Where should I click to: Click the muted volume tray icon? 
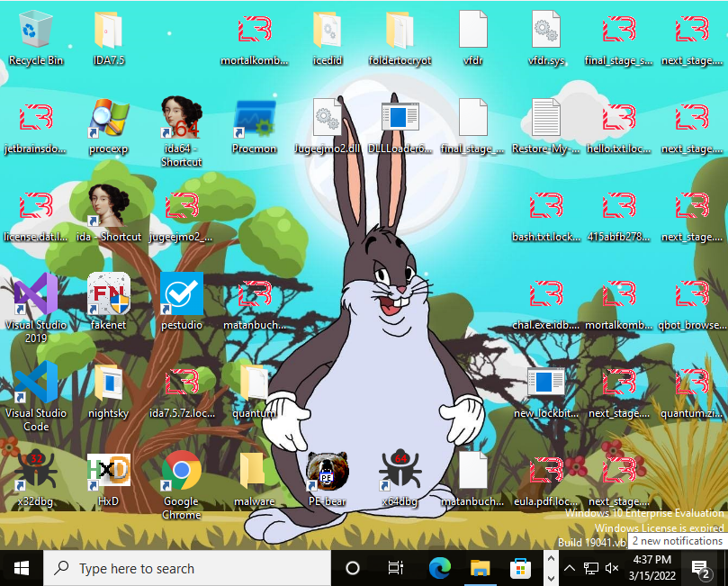coord(613,568)
